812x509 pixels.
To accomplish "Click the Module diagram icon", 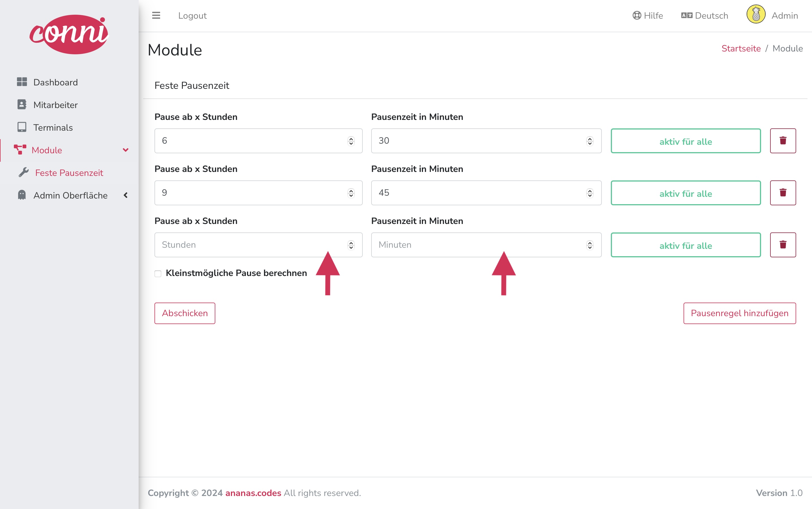I will 20,150.
